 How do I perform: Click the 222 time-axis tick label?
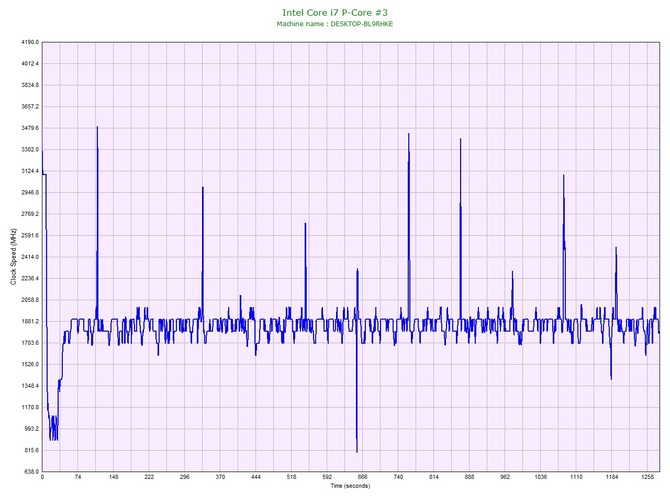[x=149, y=477]
